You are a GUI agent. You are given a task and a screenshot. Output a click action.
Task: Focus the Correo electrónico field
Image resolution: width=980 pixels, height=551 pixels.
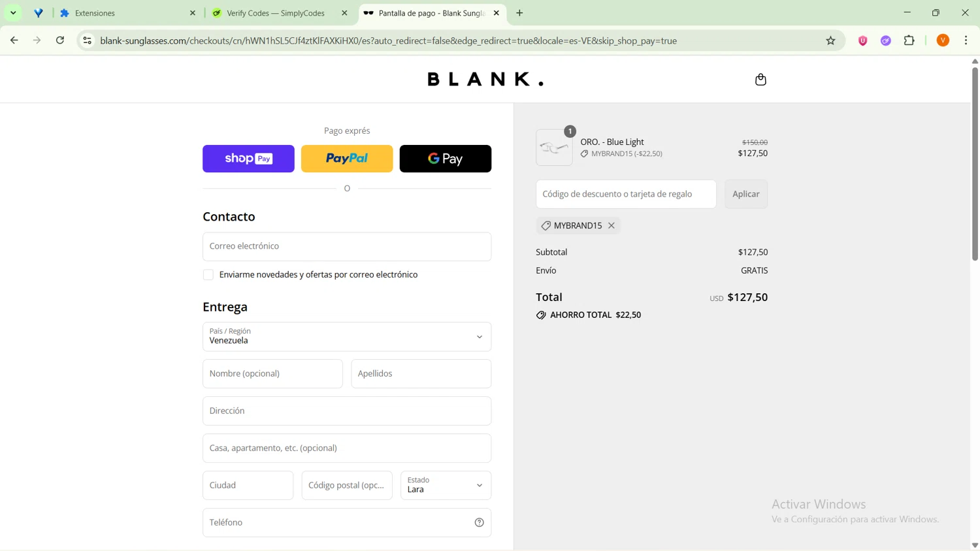click(347, 247)
